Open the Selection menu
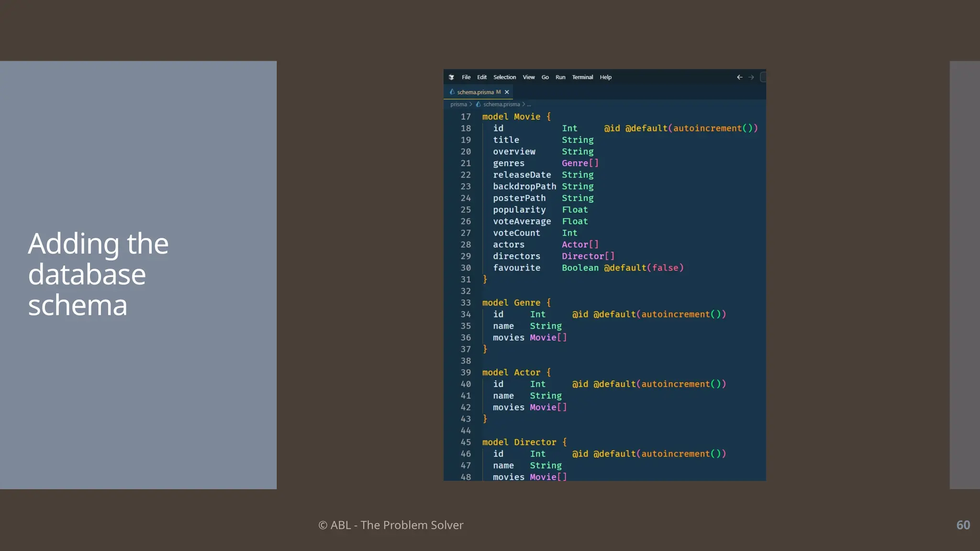Image resolution: width=980 pixels, height=551 pixels. tap(504, 77)
